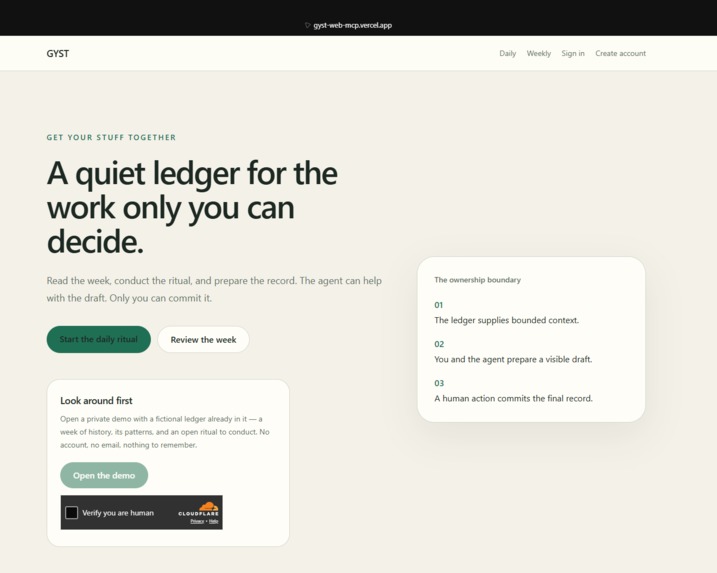Click the gyst-web-mcp.vercel.app address text
The image size is (717, 573).
[353, 26]
